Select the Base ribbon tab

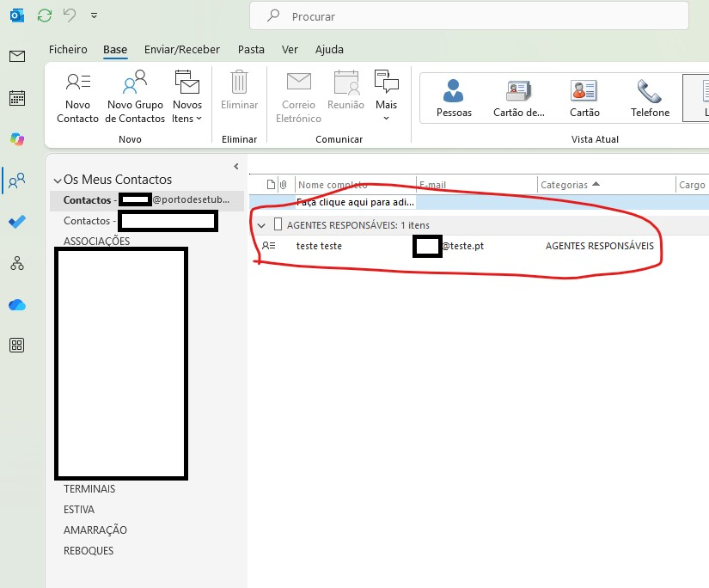[115, 49]
